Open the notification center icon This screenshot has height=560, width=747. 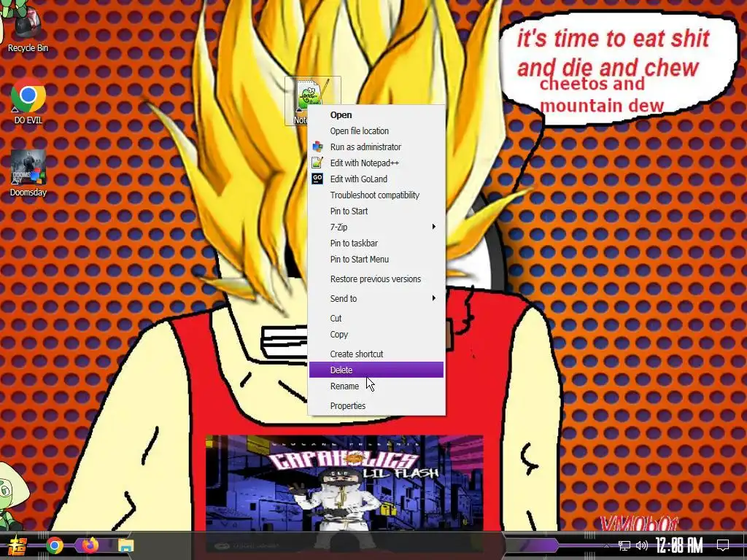(x=723, y=545)
